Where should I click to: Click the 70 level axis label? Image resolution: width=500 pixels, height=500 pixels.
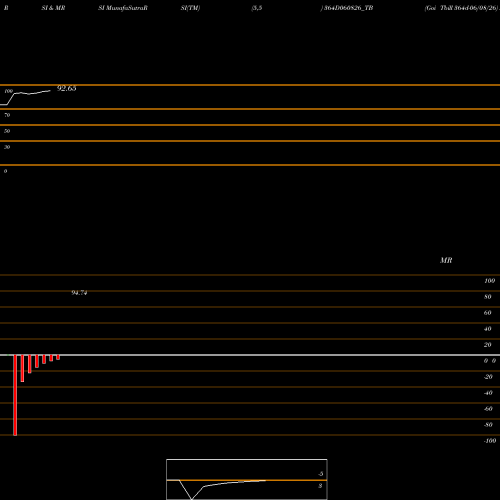point(7,115)
